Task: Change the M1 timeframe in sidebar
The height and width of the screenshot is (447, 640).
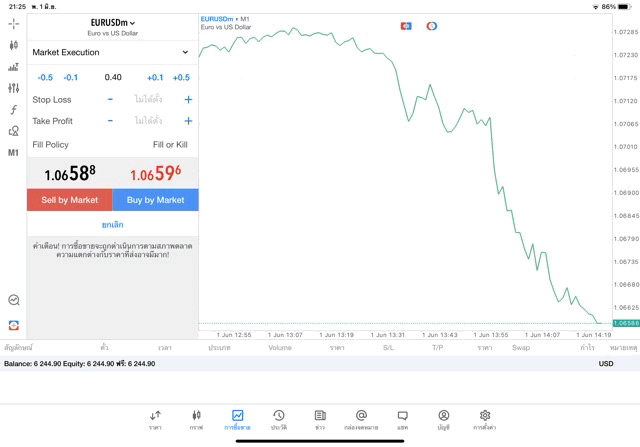Action: click(x=13, y=153)
